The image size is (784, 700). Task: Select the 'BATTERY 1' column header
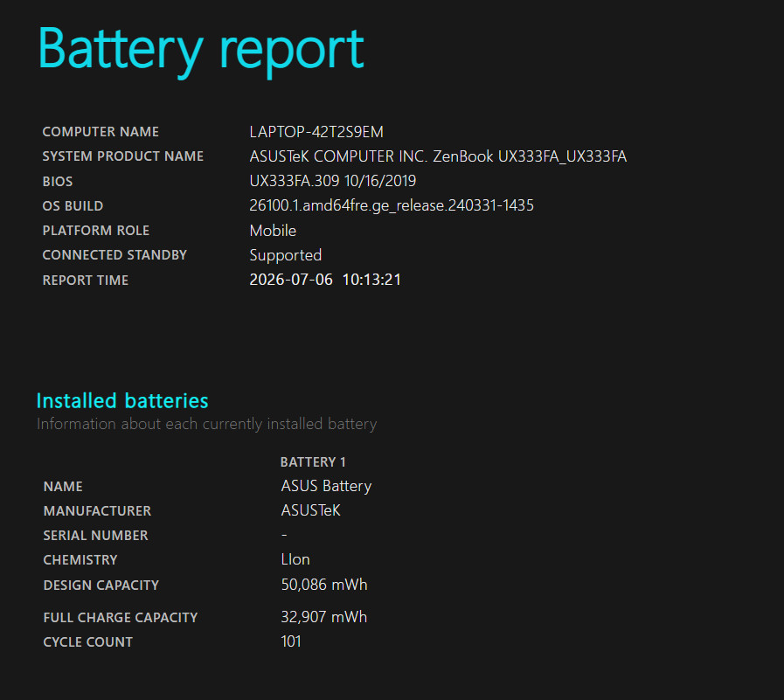(x=313, y=462)
